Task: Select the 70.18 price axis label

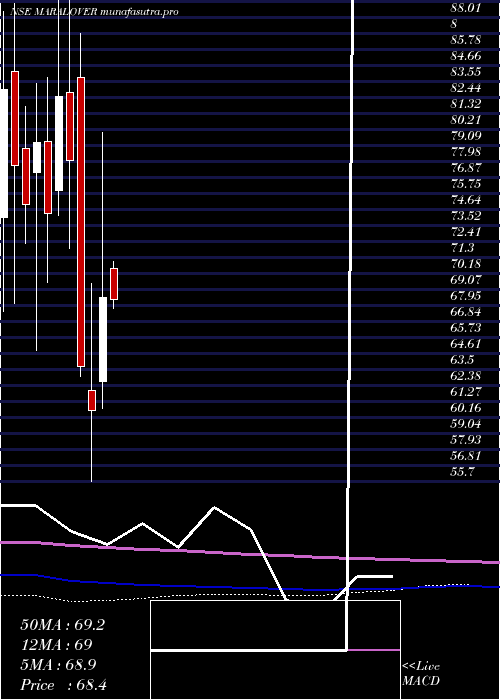Action: click(466, 263)
